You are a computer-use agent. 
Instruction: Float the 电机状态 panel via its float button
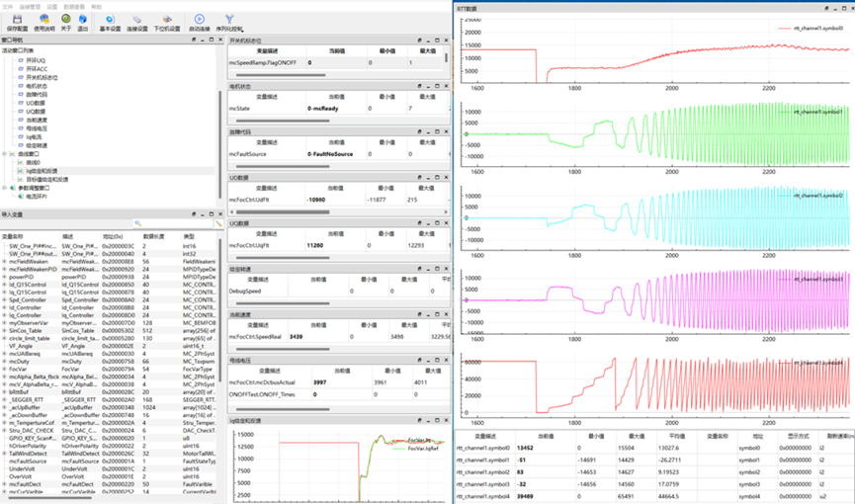click(419, 87)
